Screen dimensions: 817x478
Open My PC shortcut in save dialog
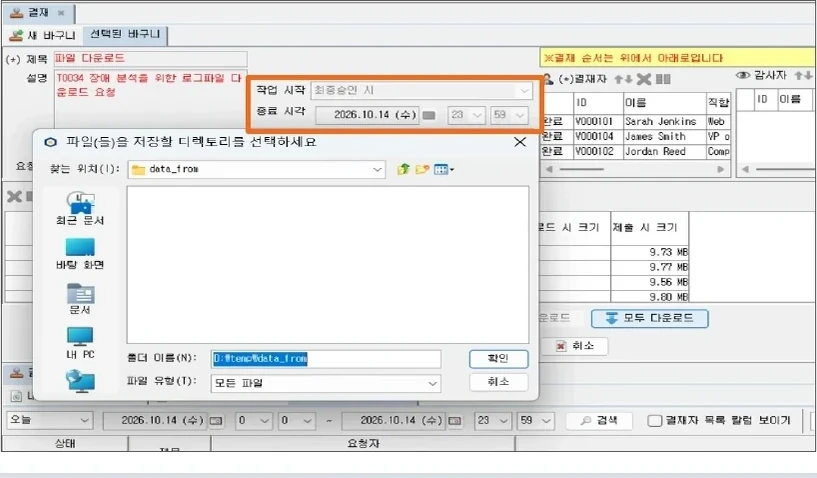(x=80, y=344)
